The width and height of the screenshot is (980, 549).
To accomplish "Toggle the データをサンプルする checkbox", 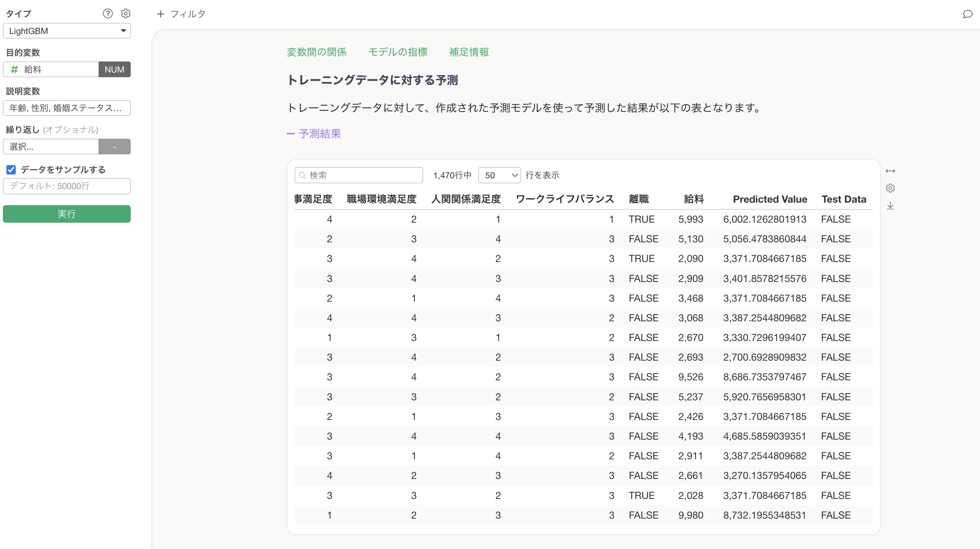I will [x=11, y=169].
